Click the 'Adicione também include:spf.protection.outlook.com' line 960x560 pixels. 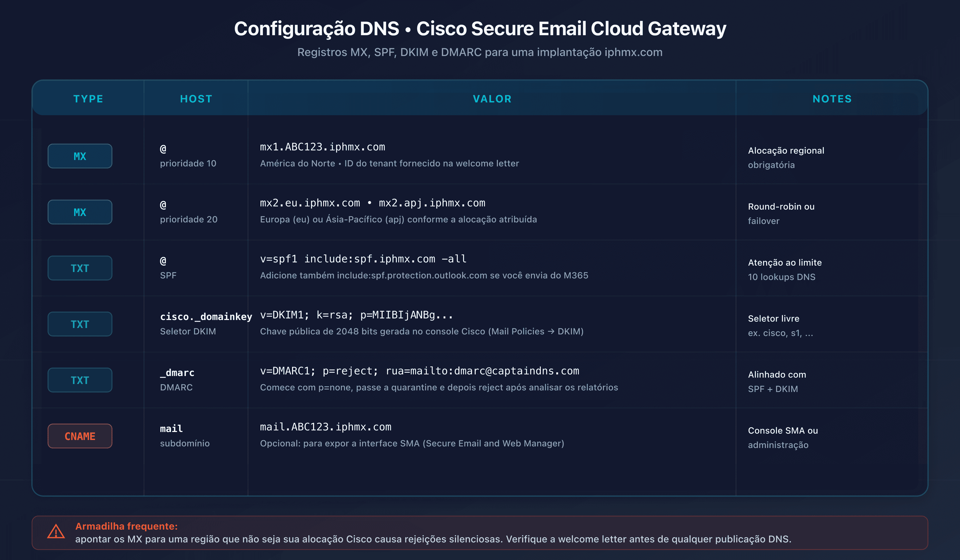pyautogui.click(x=424, y=275)
